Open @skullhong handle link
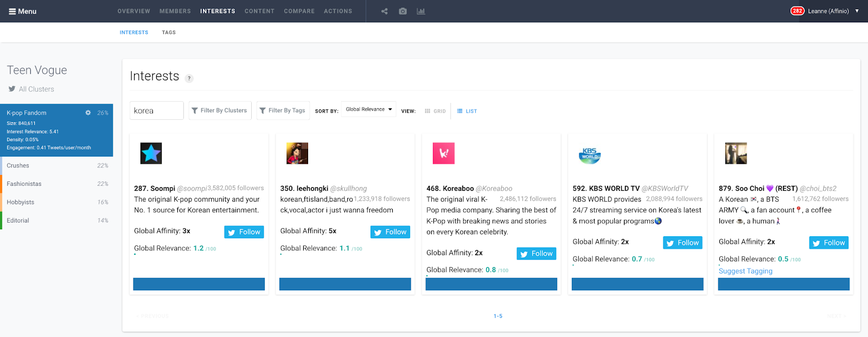Screen dimensions: 868x337 [349, 189]
